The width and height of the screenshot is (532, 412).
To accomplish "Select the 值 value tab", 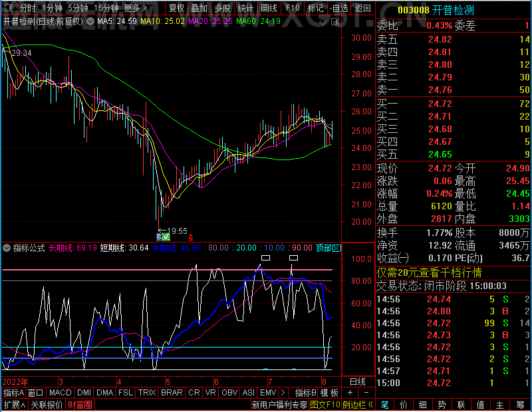I will (x=480, y=405).
